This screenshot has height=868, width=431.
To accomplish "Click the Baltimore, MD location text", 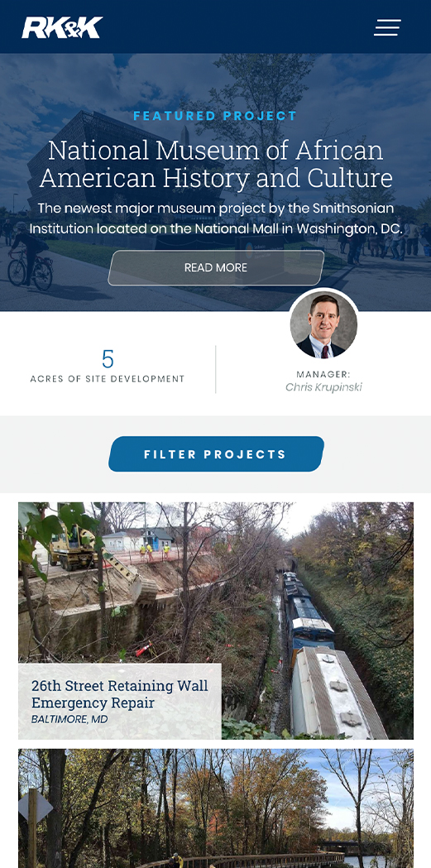I will [69, 719].
